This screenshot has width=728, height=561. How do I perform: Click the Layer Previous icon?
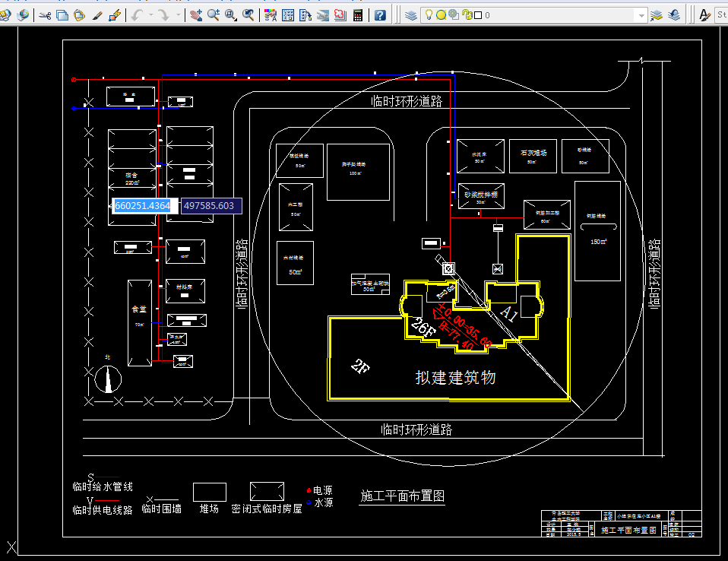point(675,14)
